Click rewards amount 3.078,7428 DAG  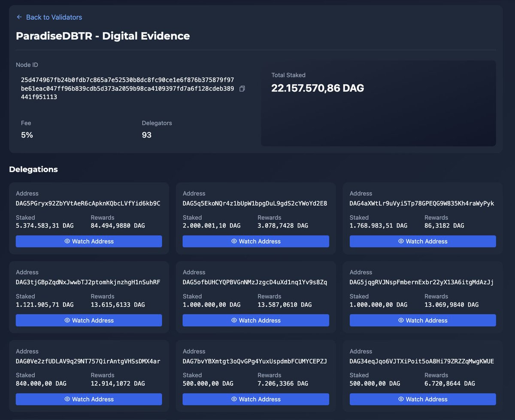[283, 225]
